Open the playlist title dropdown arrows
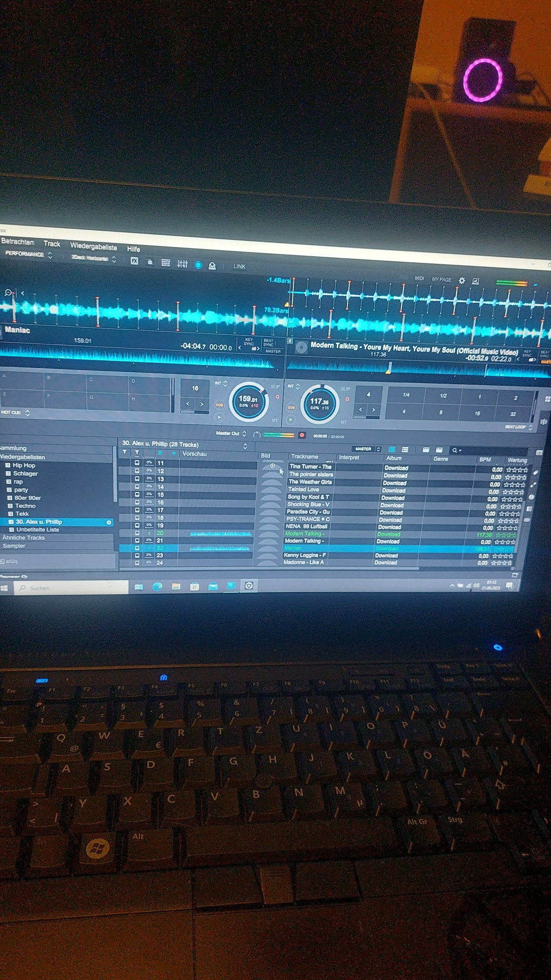Image resolution: width=551 pixels, height=980 pixels. tap(245, 446)
